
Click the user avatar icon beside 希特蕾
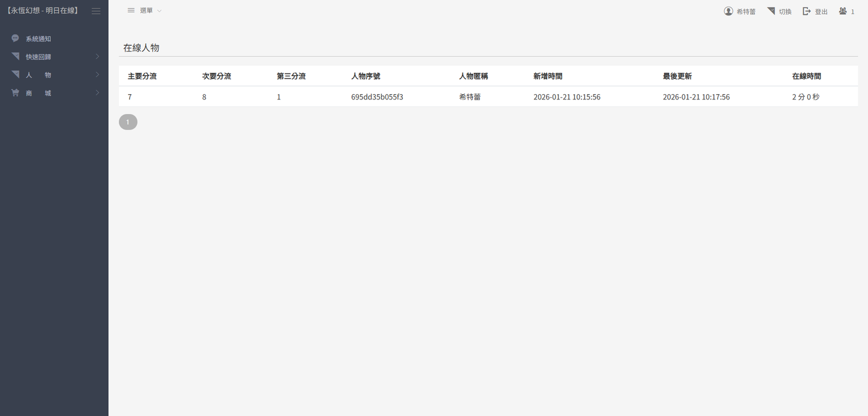tap(728, 11)
